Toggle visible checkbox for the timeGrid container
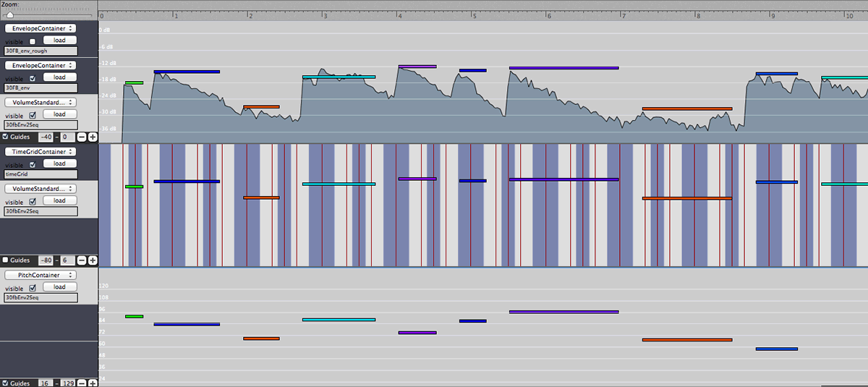 pos(33,165)
